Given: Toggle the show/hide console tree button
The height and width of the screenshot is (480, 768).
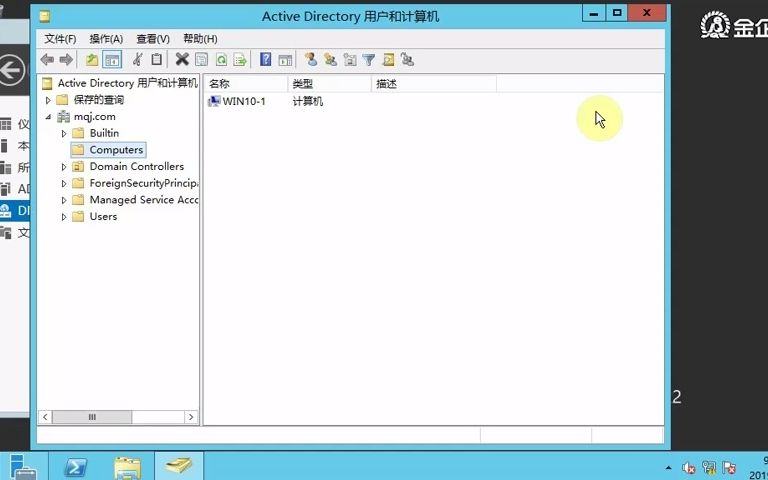Looking at the screenshot, I should click(x=112, y=60).
